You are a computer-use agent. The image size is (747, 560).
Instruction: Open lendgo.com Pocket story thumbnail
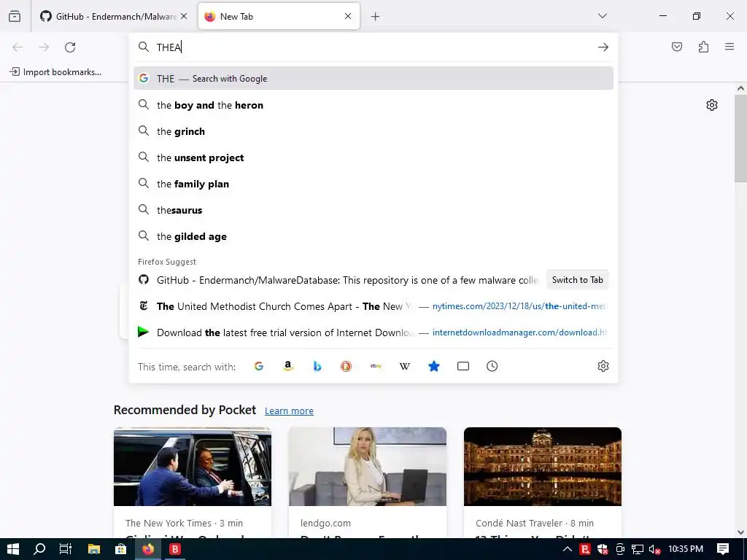pos(368,467)
